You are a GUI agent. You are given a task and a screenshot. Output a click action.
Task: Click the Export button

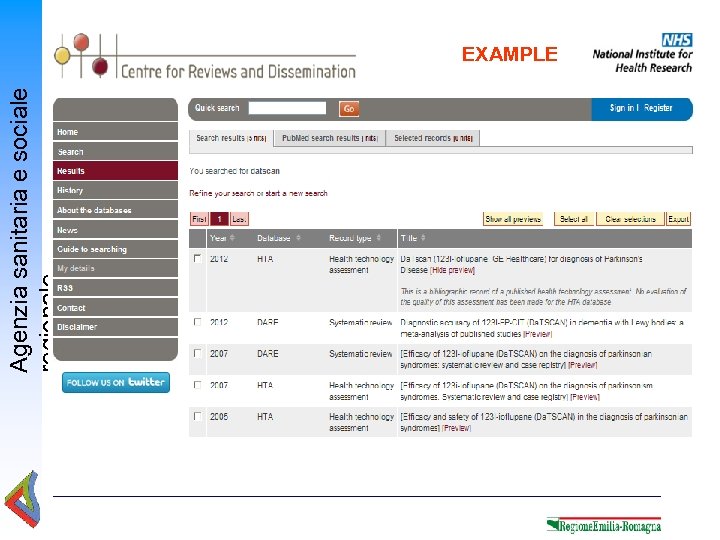[x=678, y=219]
